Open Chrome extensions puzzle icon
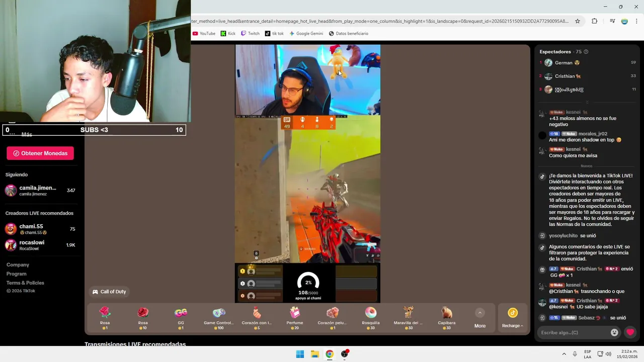 [x=594, y=21]
